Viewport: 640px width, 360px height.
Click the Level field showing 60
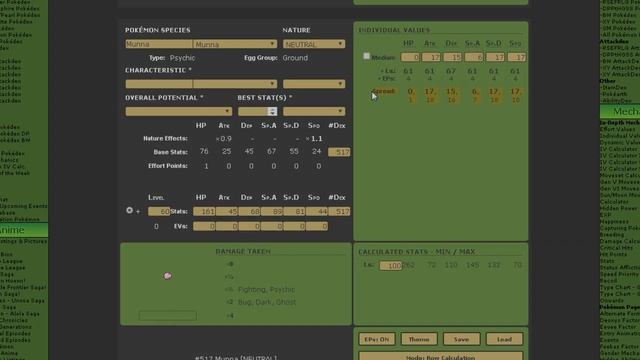click(x=159, y=211)
